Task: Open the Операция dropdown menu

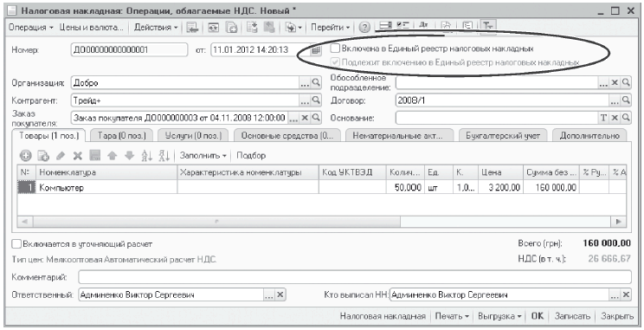Action: [x=31, y=27]
